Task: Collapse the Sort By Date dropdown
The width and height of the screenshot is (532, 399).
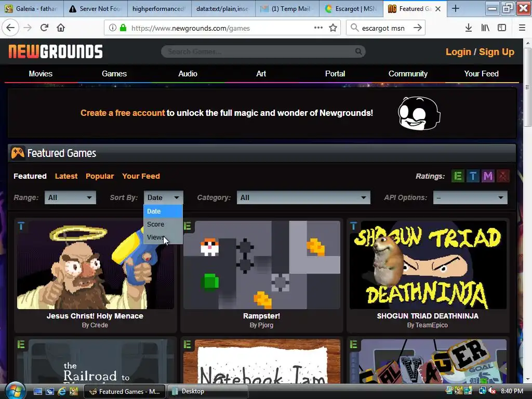Action: click(x=164, y=197)
